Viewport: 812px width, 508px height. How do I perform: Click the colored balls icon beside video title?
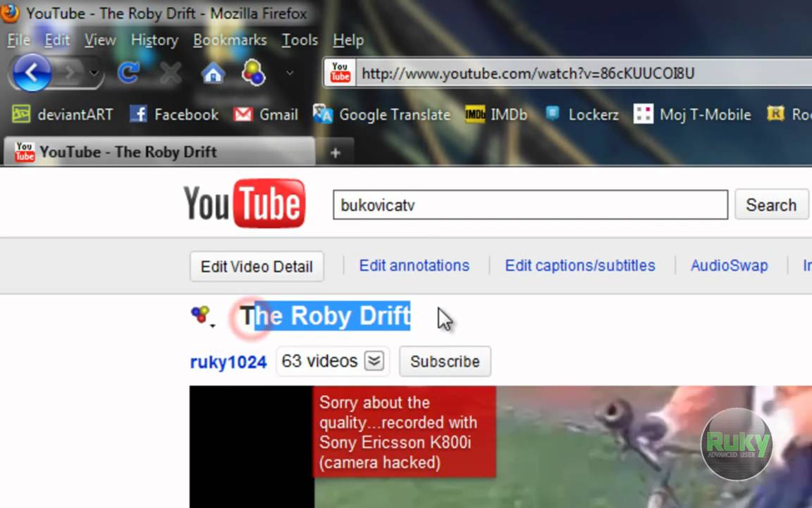pos(201,314)
